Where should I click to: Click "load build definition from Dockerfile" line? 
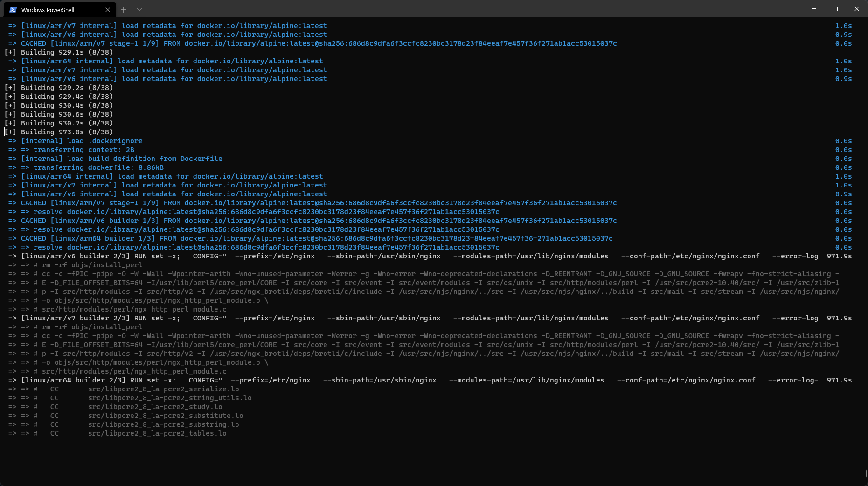121,159
